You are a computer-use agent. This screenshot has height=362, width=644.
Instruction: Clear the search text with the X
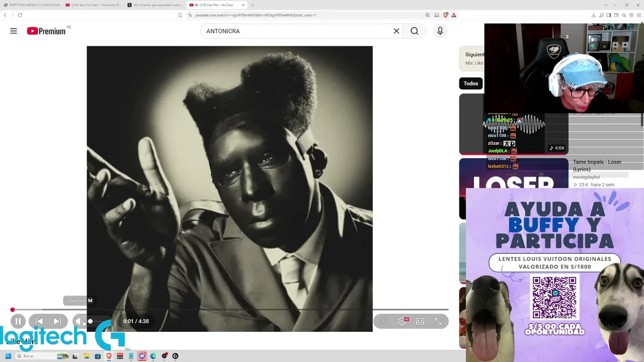[x=396, y=31]
